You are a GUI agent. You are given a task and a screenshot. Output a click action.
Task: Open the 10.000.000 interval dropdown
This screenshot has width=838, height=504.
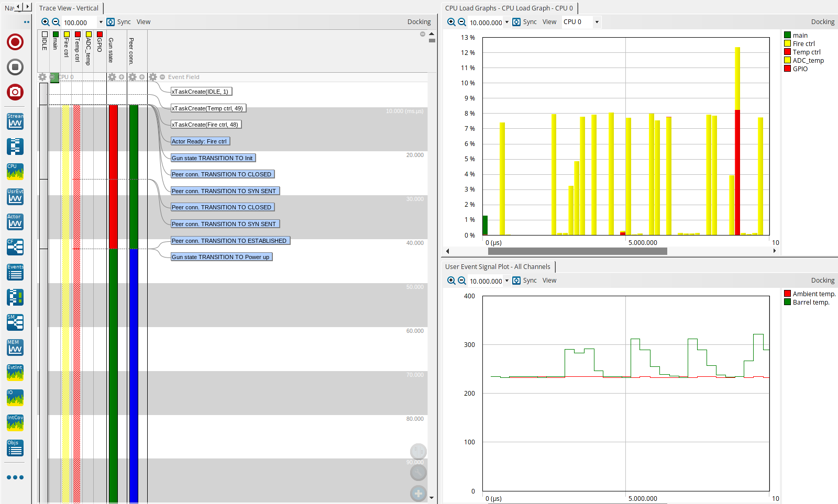click(506, 22)
